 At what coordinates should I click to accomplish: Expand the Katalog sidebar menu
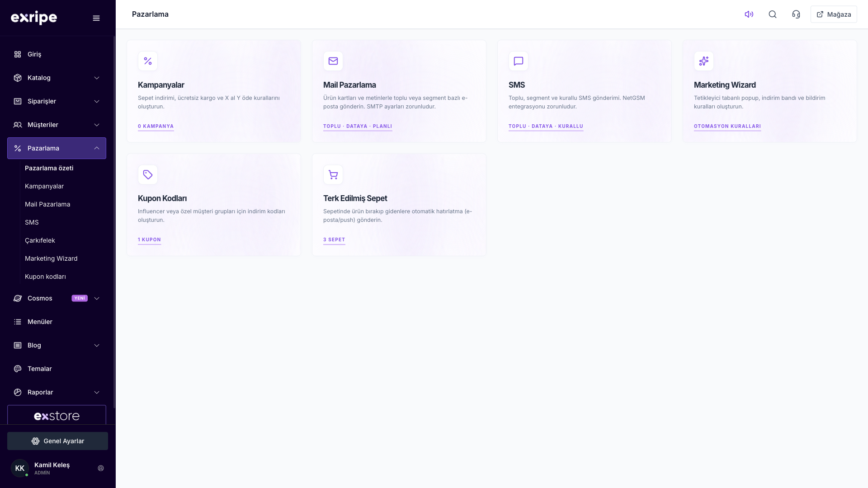[x=57, y=78]
